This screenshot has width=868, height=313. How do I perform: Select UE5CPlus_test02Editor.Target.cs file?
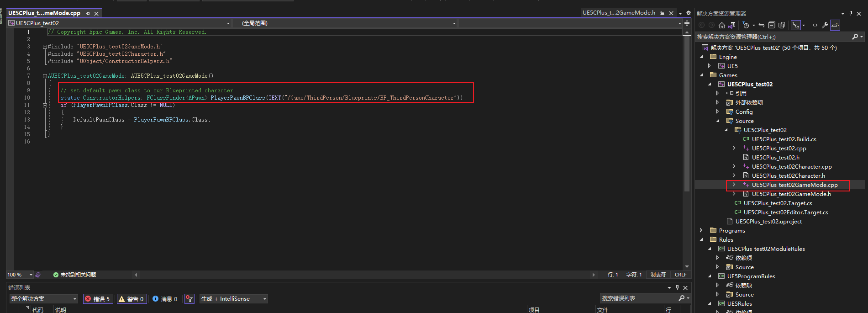coord(786,212)
